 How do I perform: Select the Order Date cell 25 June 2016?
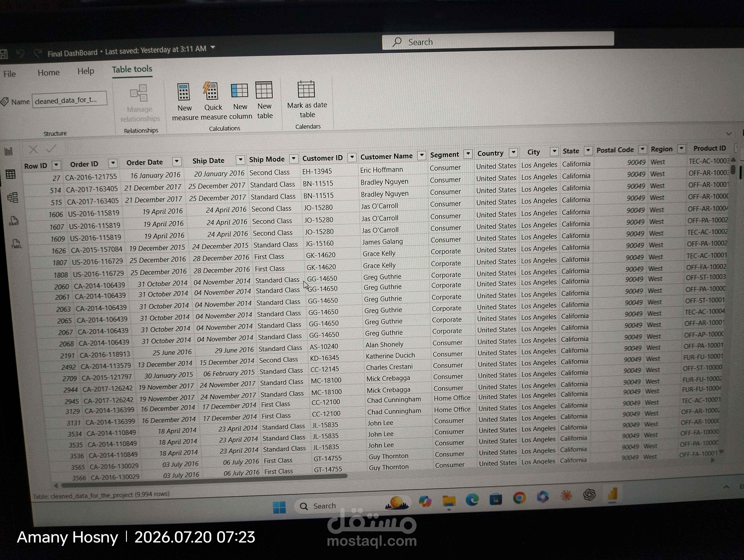pyautogui.click(x=172, y=353)
